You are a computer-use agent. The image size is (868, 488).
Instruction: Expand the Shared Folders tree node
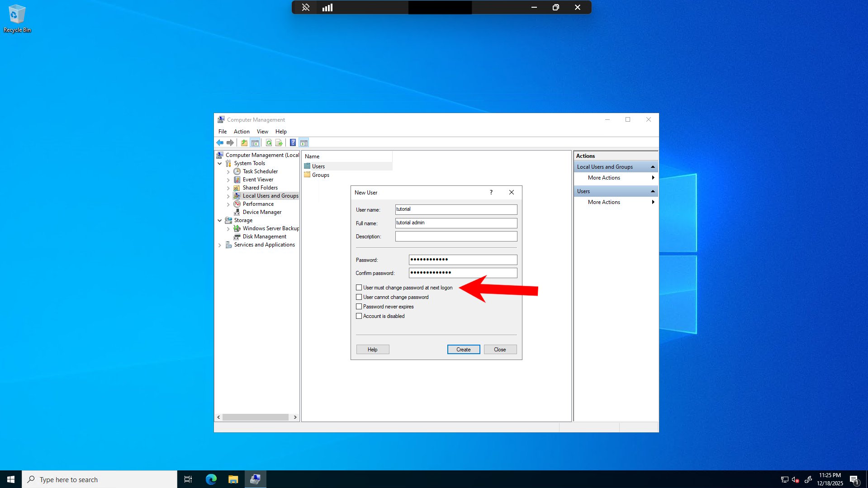pyautogui.click(x=228, y=188)
